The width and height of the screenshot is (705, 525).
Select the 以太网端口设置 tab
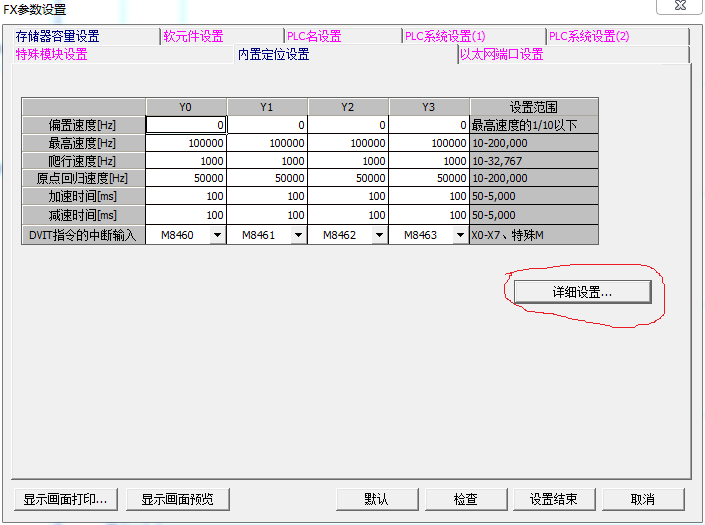[502, 54]
